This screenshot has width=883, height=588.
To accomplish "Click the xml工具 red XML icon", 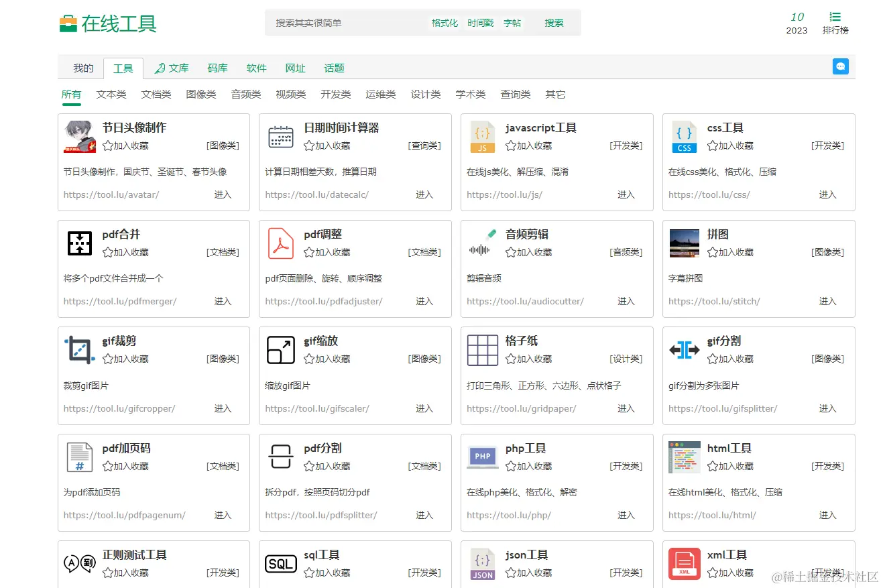I will (x=685, y=563).
